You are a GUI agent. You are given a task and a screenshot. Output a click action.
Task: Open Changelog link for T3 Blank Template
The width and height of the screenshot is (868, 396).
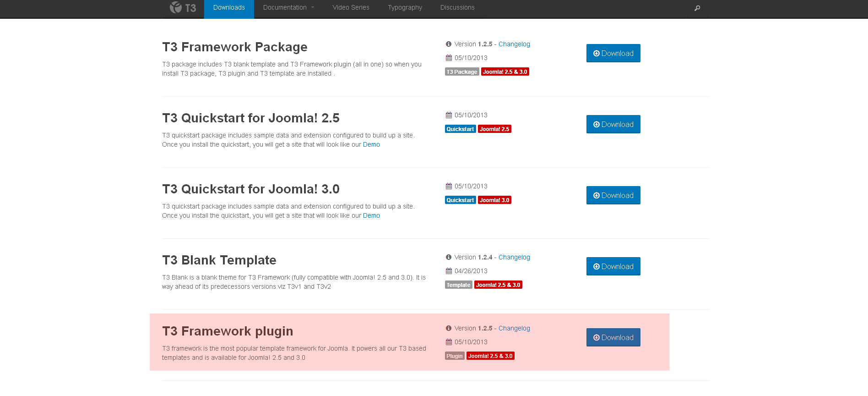click(514, 258)
